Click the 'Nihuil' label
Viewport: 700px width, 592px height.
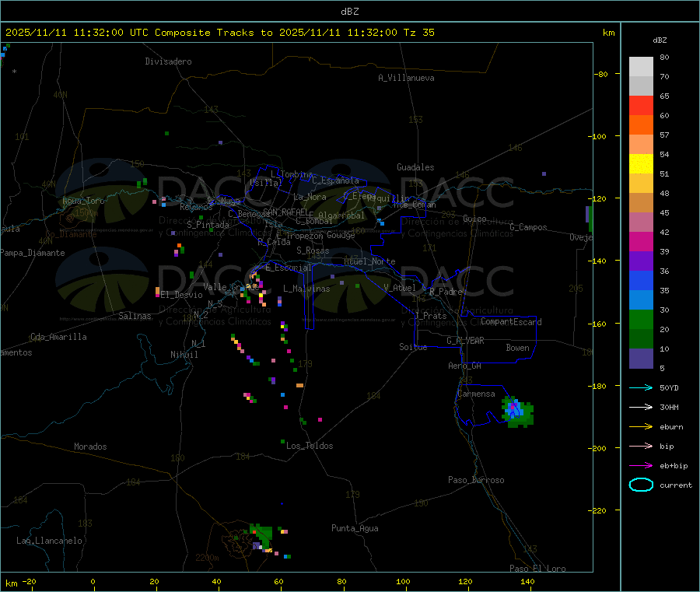[x=184, y=355]
